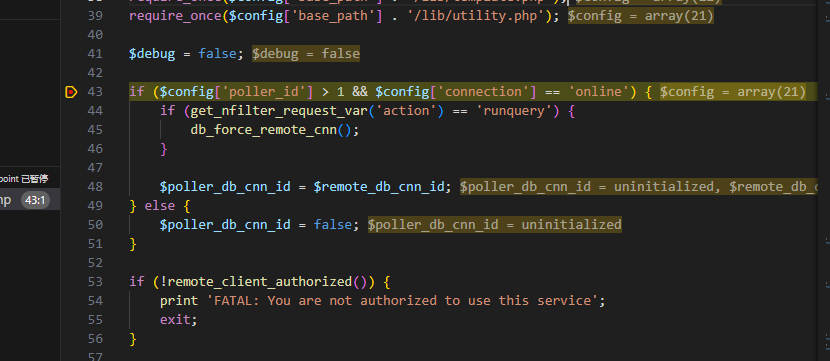Screen dimensions: 830x361
Task: Click inline hint $poller_db_cnn_id = uninitialized on line 50
Action: click(494, 224)
